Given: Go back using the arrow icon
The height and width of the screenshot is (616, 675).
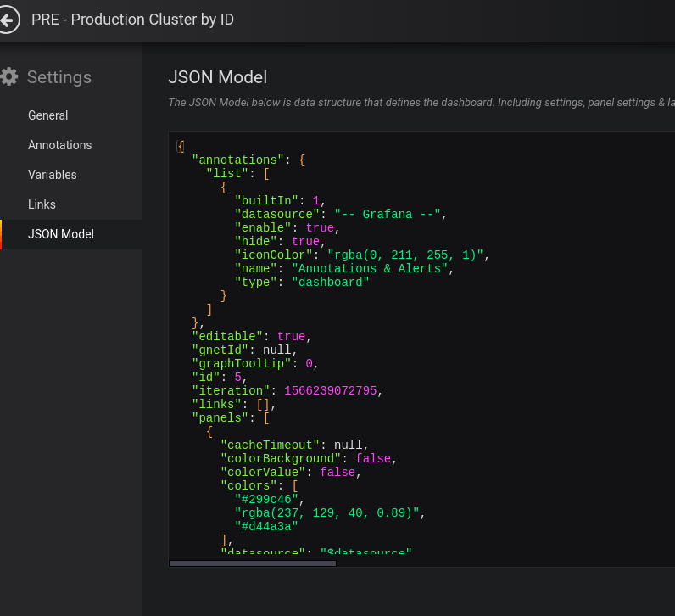Looking at the screenshot, I should coord(8,20).
